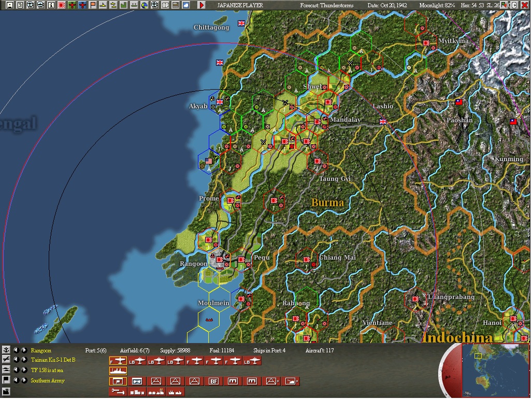The image size is (532, 399).
Task: Click the Lashio British flag marker
Action: click(x=383, y=122)
